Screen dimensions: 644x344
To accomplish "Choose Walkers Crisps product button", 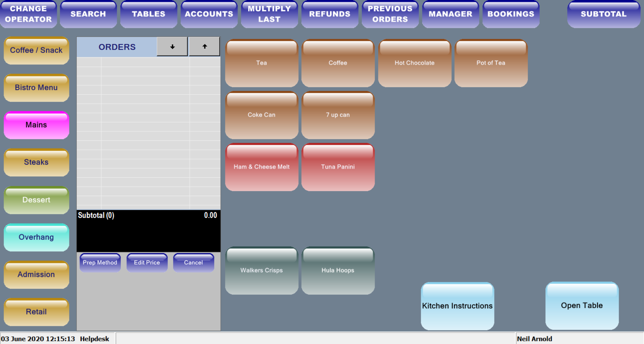I will 261,271.
